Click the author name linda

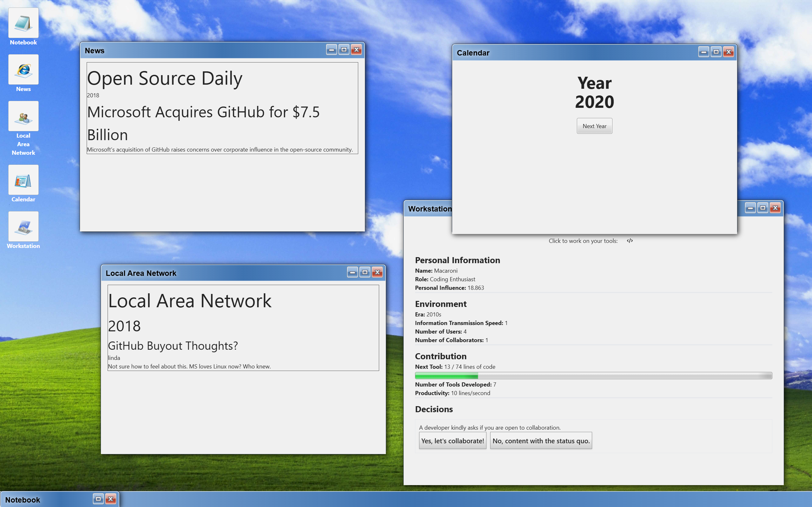[x=114, y=358]
